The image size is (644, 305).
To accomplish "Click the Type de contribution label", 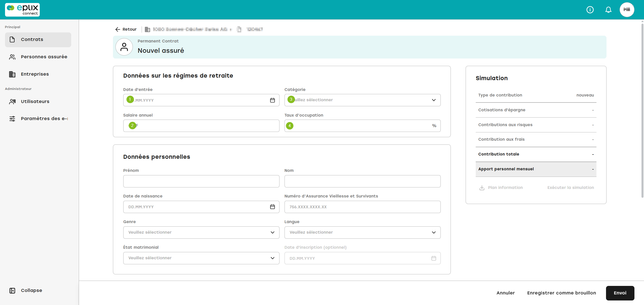I will 500,95.
